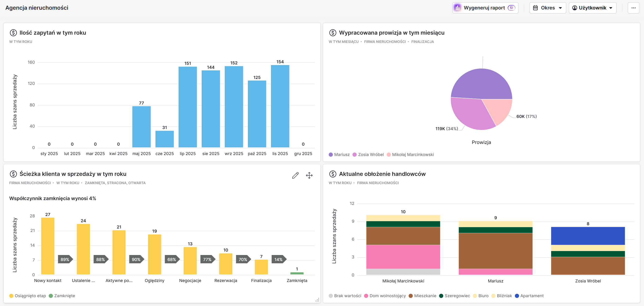Click the bar chart icon on 'Wygeneruj raport'
644x306 pixels.
(458, 8)
